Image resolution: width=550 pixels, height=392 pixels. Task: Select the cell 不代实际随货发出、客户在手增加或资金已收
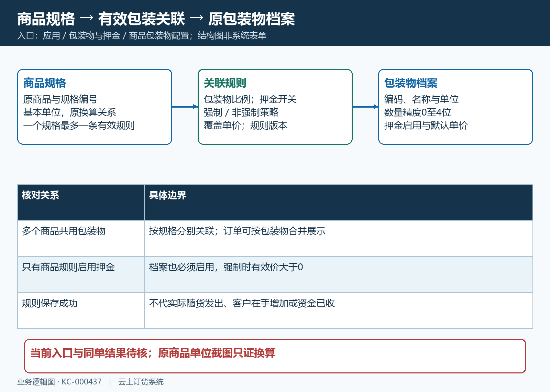[339, 311]
